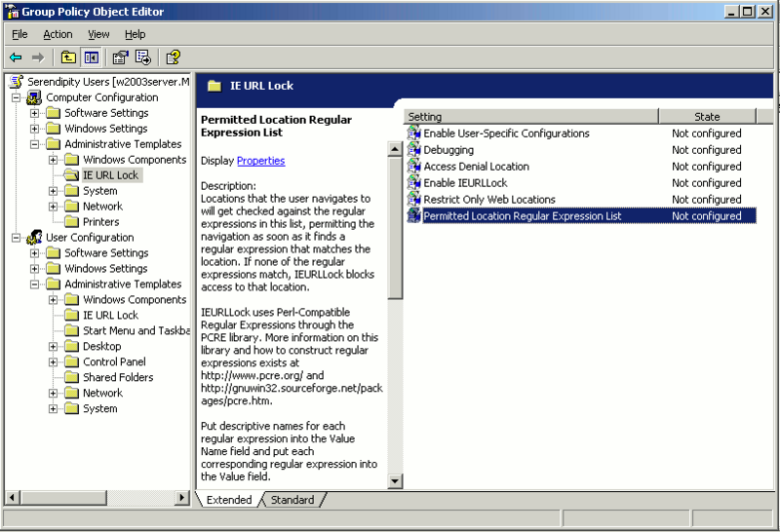
Task: Select Start Menu and Taskbar folder
Action: [136, 330]
